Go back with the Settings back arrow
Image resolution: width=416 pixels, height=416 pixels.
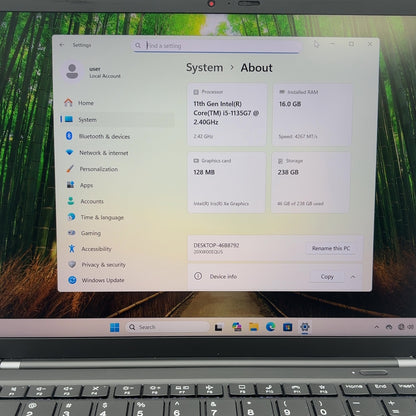tap(62, 45)
